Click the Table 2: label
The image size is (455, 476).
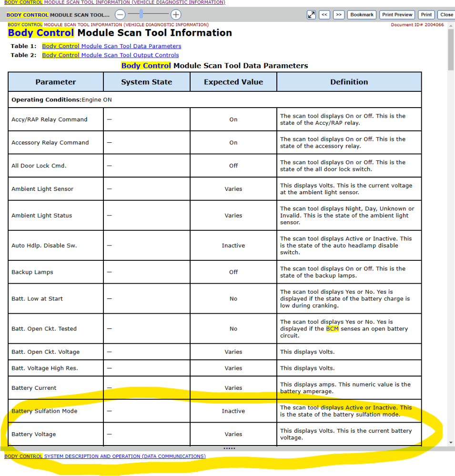tap(23, 55)
